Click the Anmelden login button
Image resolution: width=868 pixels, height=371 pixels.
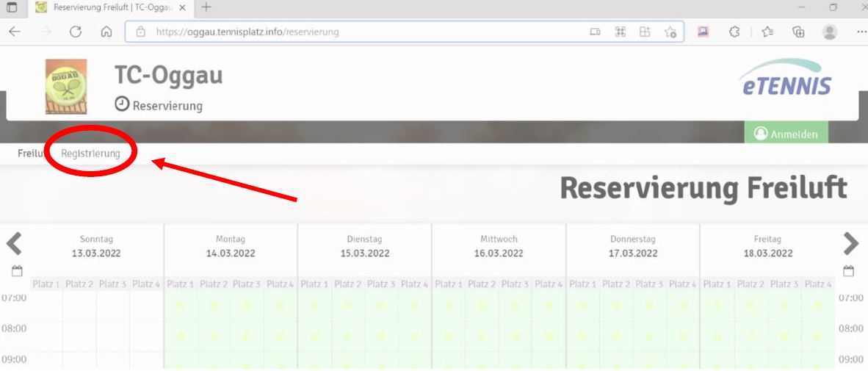coord(785,134)
